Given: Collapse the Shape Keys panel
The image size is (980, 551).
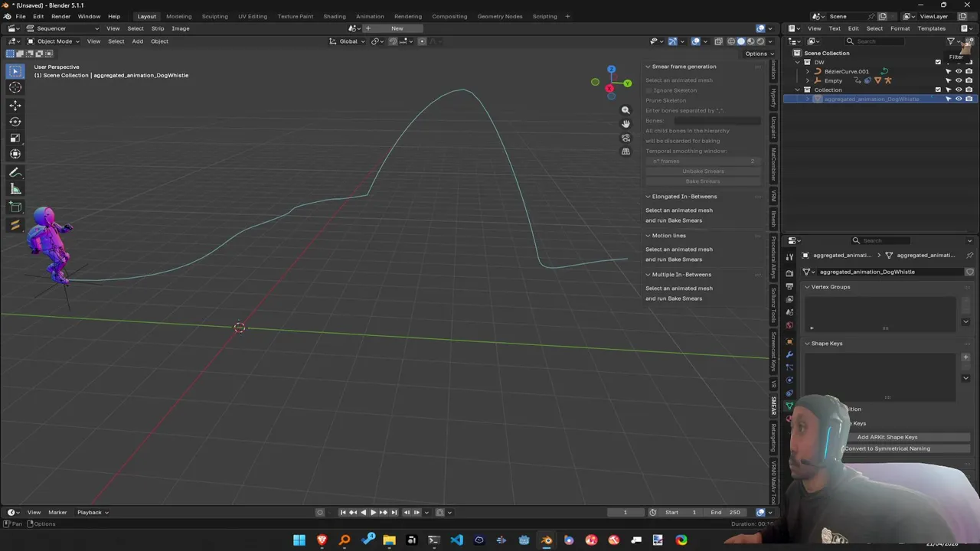Looking at the screenshot, I should pos(807,344).
